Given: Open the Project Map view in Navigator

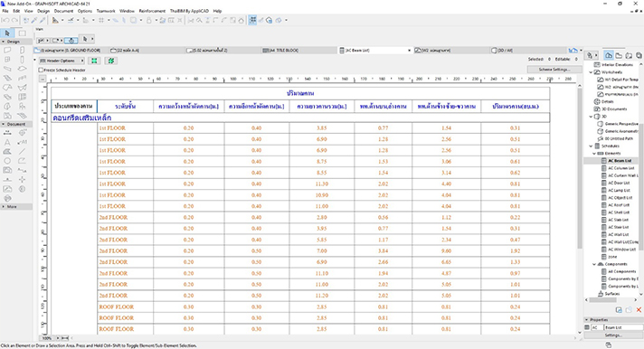Looking at the screenshot, I should coord(609,55).
